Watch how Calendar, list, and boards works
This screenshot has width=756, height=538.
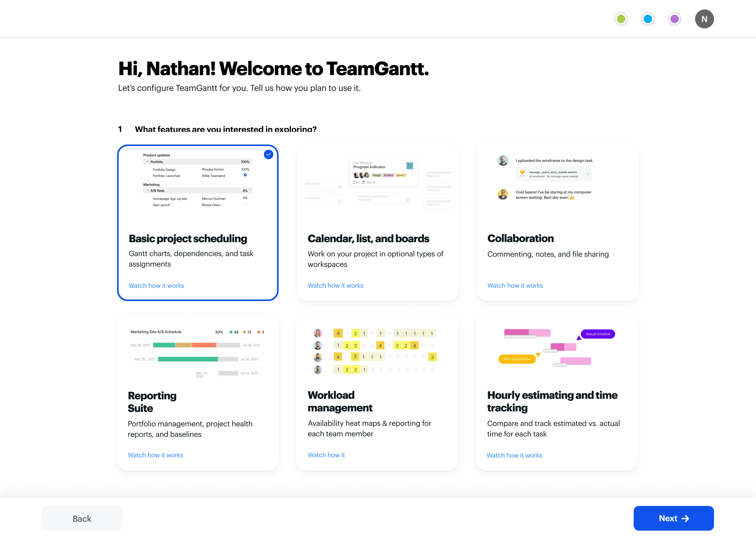[335, 286]
